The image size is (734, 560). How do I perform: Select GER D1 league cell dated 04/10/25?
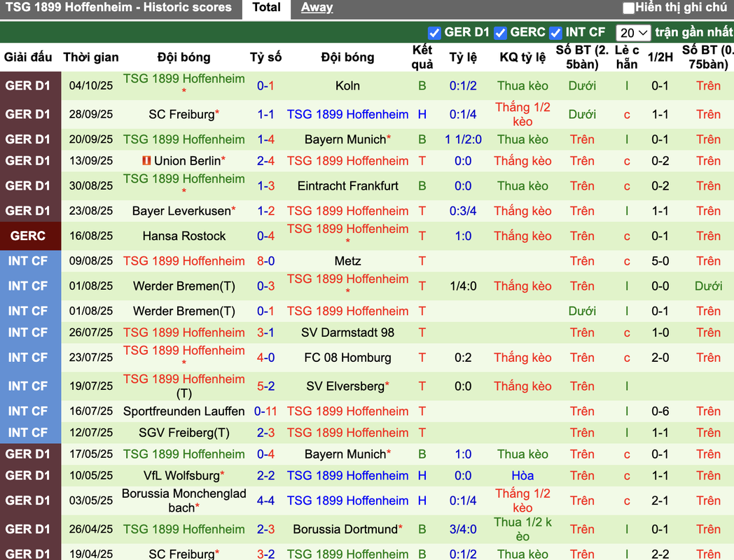(x=30, y=85)
